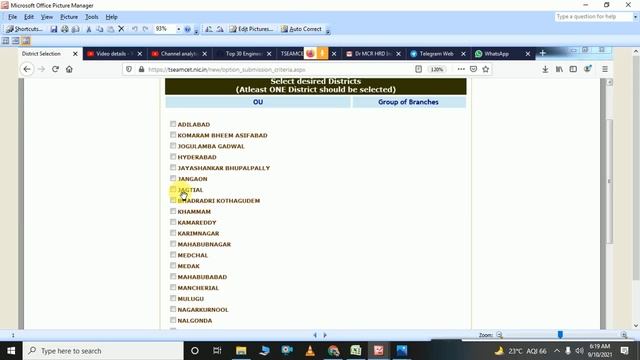
Task: Click Rotate Left icon
Action: (209, 29)
